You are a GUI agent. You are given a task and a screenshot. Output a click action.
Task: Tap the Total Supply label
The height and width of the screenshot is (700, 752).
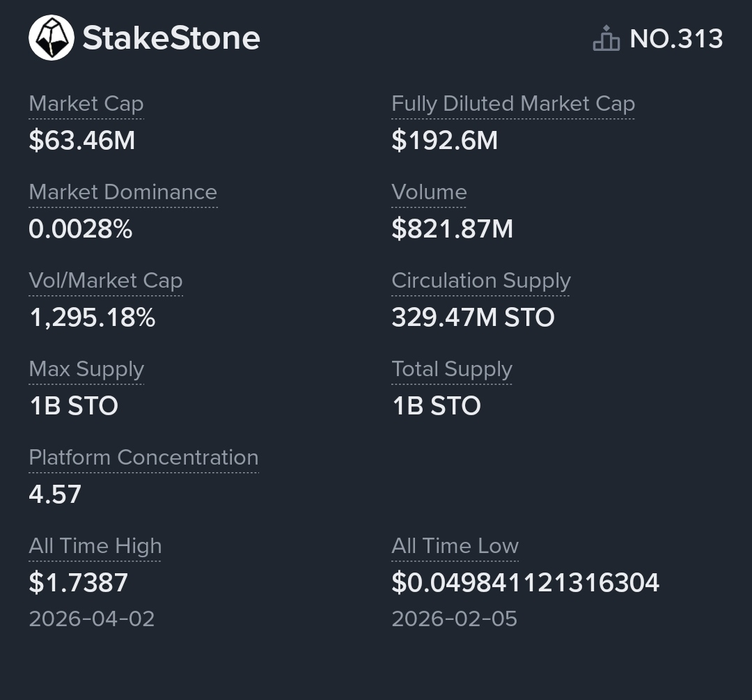pyautogui.click(x=452, y=369)
